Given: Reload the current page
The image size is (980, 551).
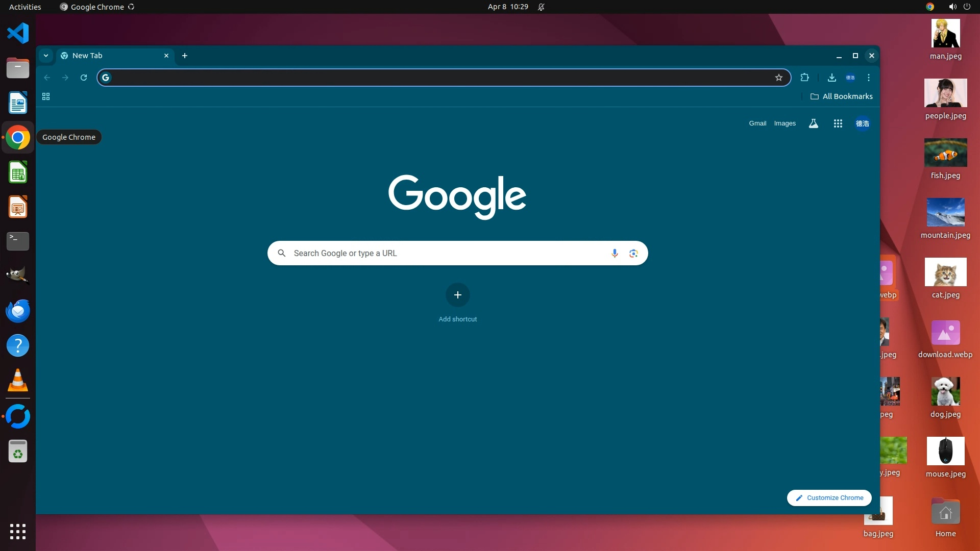Looking at the screenshot, I should click(x=84, y=78).
